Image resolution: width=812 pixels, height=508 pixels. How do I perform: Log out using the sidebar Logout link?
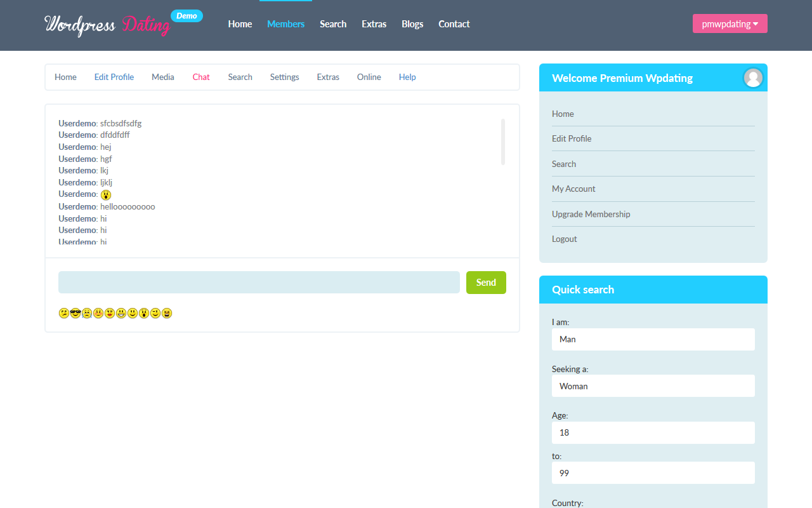point(565,239)
